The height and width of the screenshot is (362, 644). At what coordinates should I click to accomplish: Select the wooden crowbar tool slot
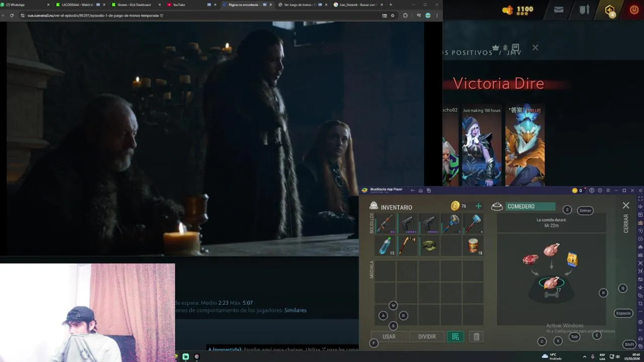click(407, 246)
